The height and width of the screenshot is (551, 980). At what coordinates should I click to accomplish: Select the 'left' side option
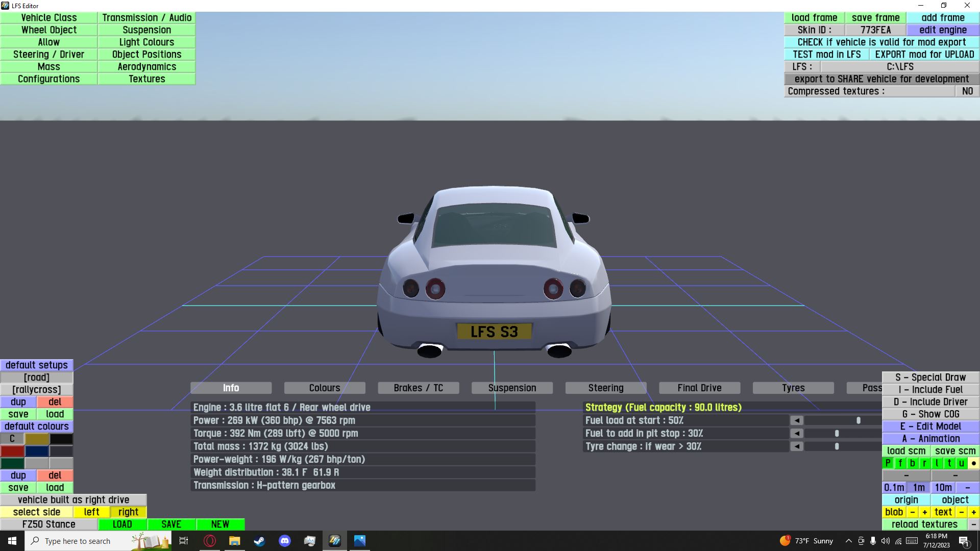92,512
